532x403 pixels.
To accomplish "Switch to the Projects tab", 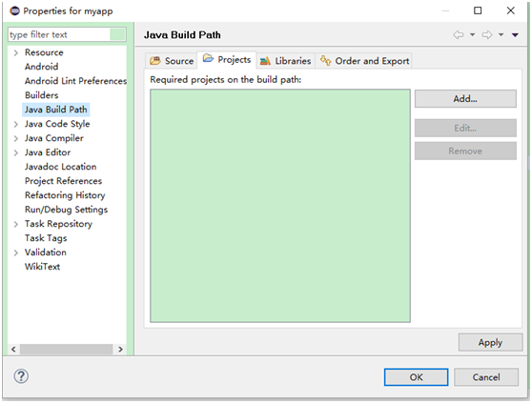I will 227,60.
